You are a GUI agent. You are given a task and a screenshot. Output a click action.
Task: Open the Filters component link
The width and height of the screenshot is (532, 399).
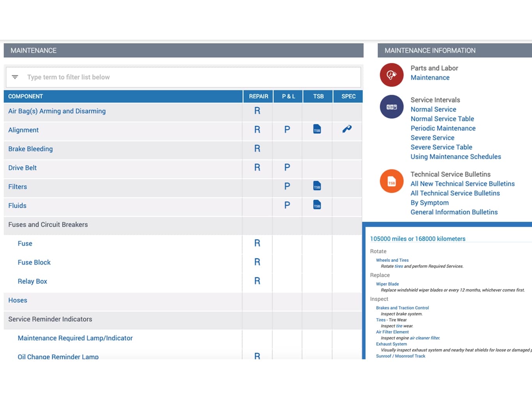[18, 187]
